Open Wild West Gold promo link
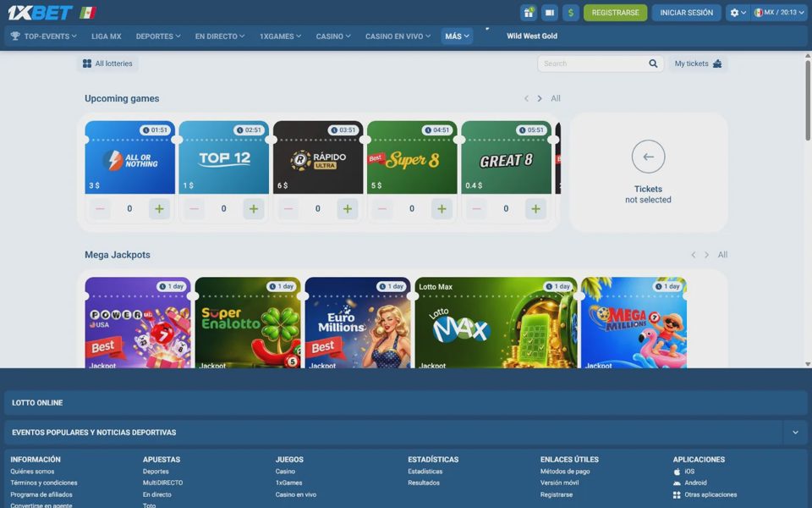This screenshot has height=508, width=812. tap(532, 36)
